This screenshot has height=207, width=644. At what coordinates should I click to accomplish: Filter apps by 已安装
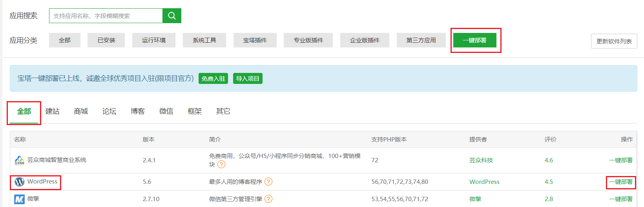[x=106, y=40]
